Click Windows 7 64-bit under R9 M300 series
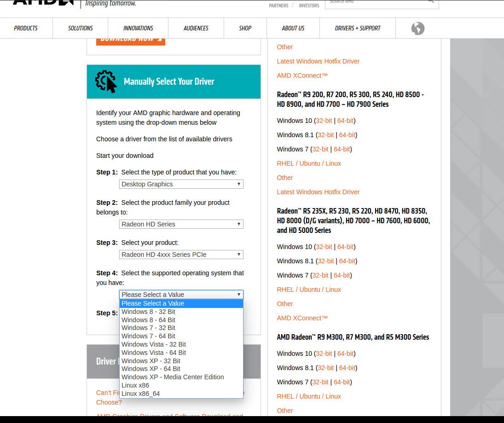The width and height of the screenshot is (504, 423). tap(342, 382)
